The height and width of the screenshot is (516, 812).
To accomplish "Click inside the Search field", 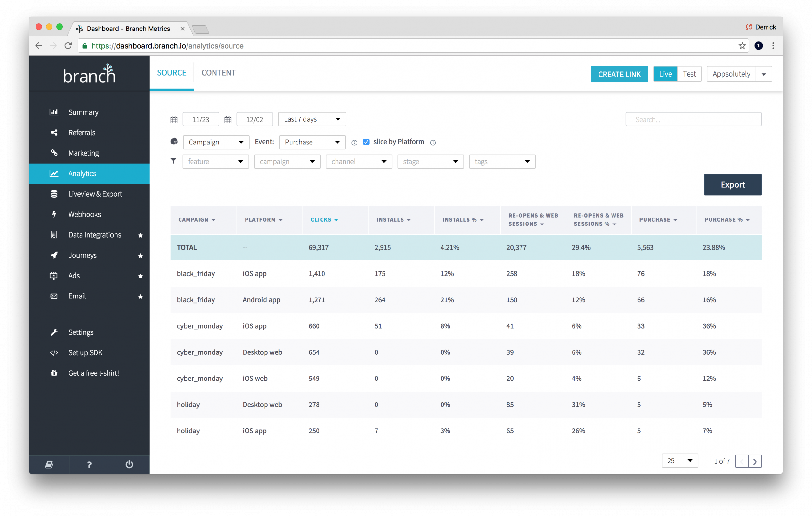I will coord(693,119).
